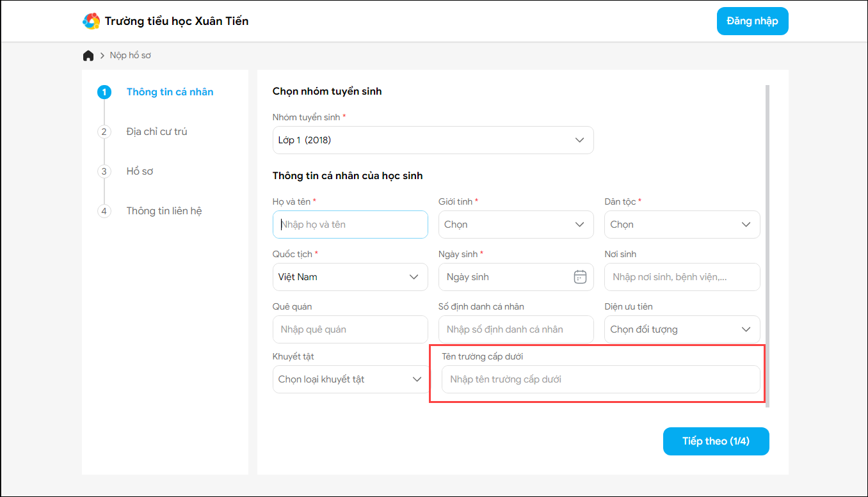Image resolution: width=868 pixels, height=497 pixels.
Task: Expand the Quốc tịch Việt Nam dropdown
Action: 350,277
